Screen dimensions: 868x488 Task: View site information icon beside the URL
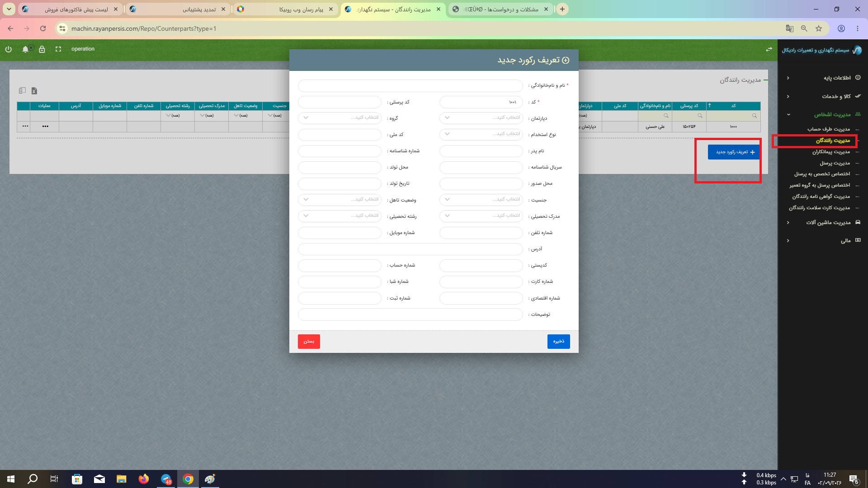63,28
